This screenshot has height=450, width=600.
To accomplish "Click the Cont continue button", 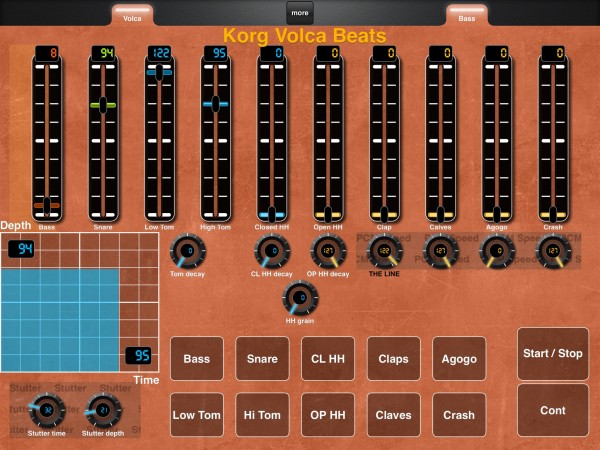I will 553,410.
